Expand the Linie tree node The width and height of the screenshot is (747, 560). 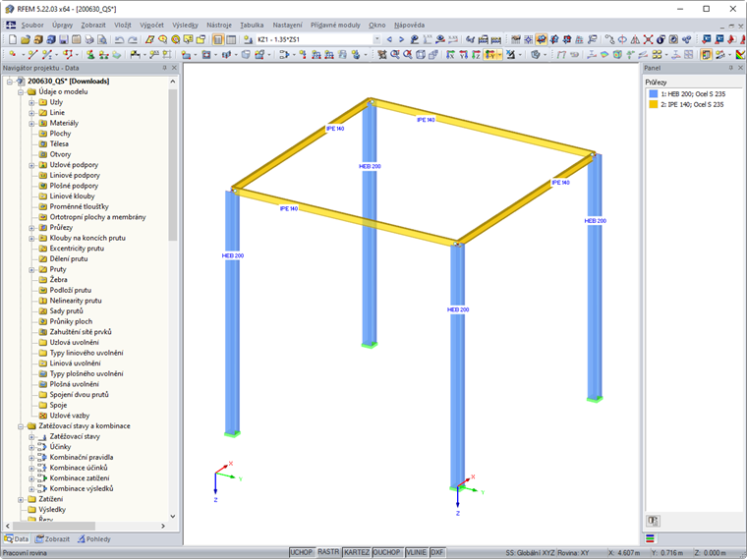coord(31,113)
